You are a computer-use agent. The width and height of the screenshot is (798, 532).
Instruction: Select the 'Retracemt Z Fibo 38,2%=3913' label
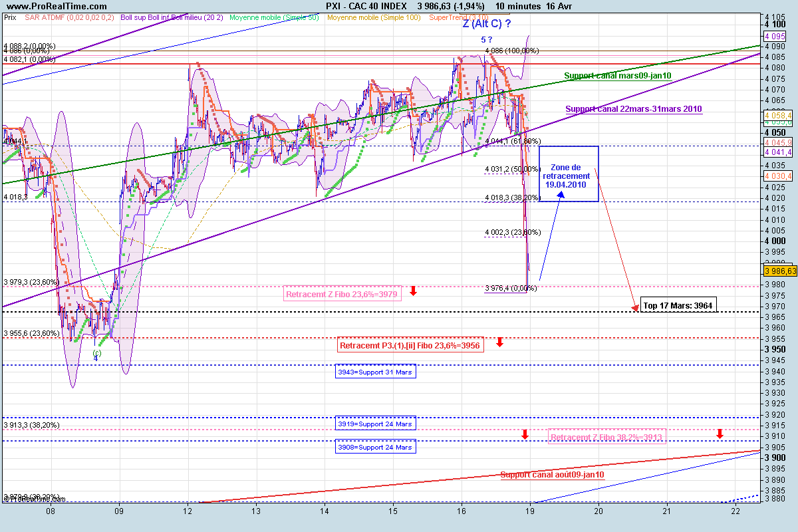(607, 437)
